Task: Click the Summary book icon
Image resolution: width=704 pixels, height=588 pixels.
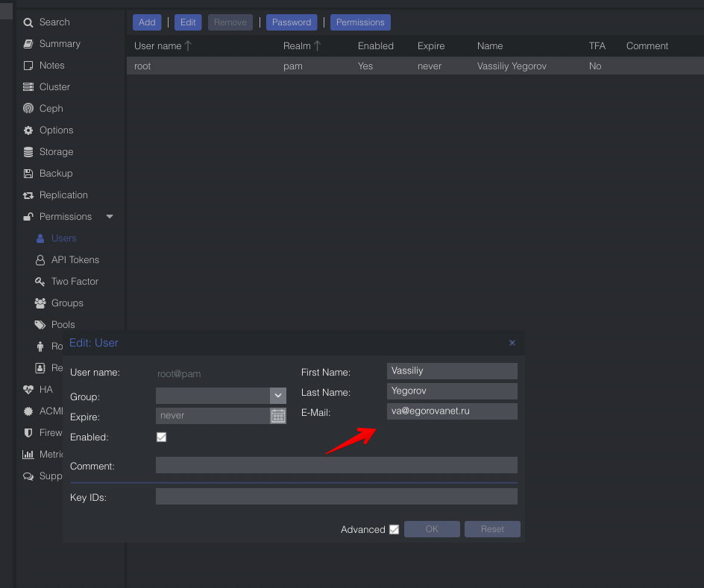Action: (x=28, y=44)
